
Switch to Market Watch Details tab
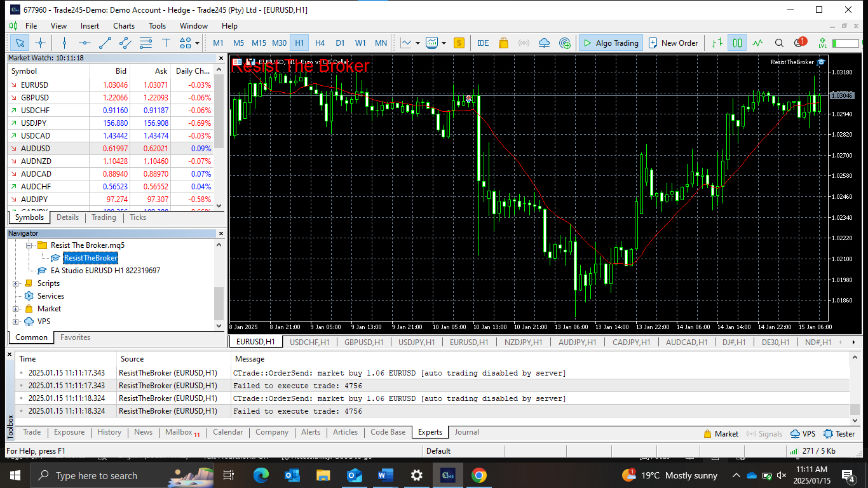click(67, 217)
